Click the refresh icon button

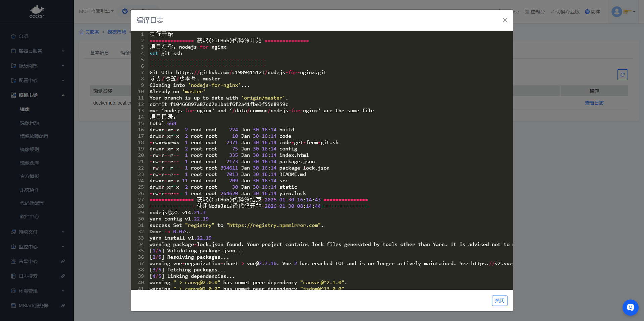pyautogui.click(x=622, y=75)
